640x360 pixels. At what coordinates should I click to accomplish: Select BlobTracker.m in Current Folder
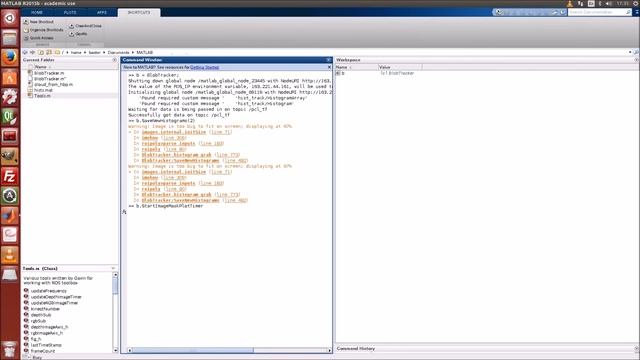[49, 73]
